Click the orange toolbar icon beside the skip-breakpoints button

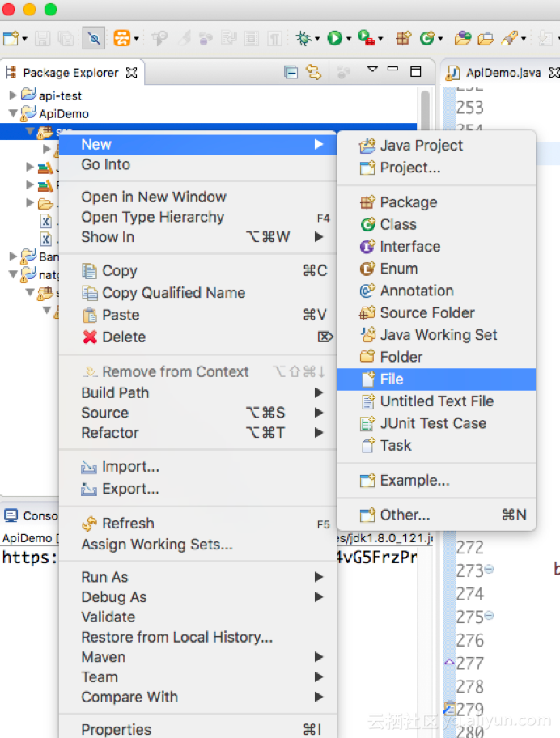click(122, 38)
